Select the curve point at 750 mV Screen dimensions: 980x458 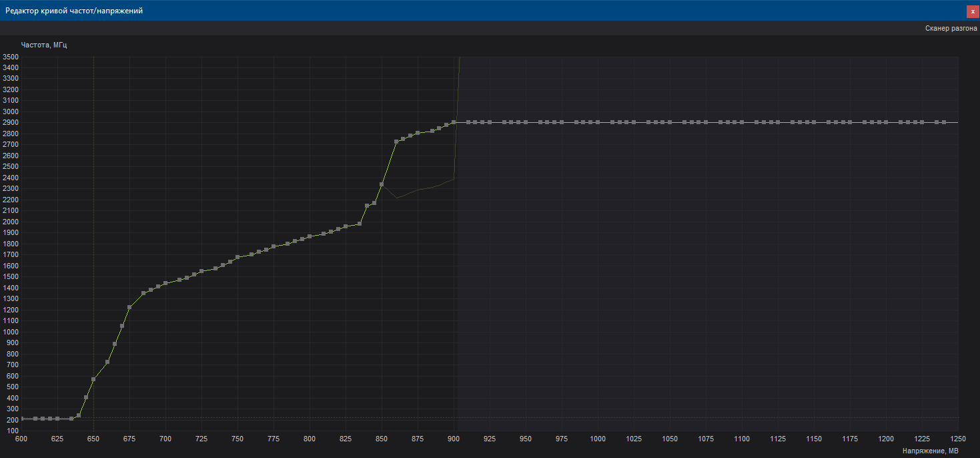[x=237, y=257]
